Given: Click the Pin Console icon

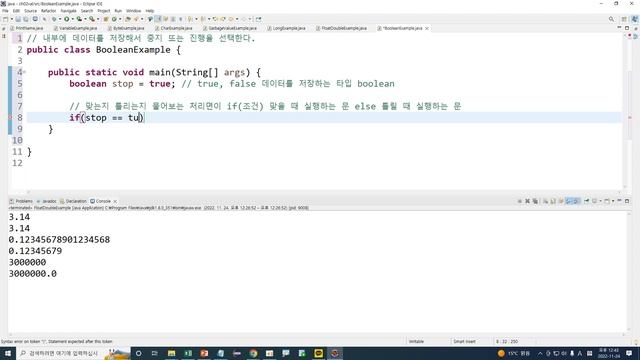Looking at the screenshot, I should [587, 201].
